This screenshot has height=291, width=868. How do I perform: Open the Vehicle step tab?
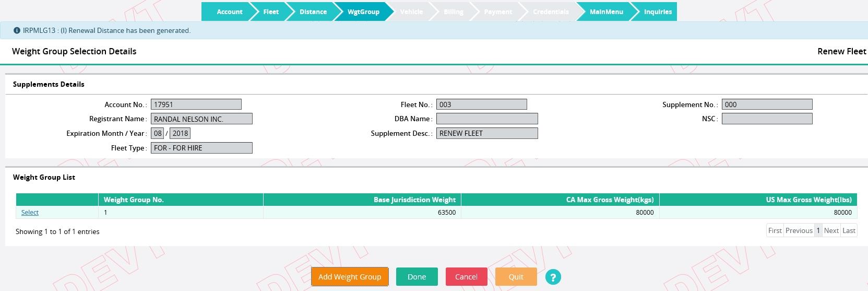411,11
